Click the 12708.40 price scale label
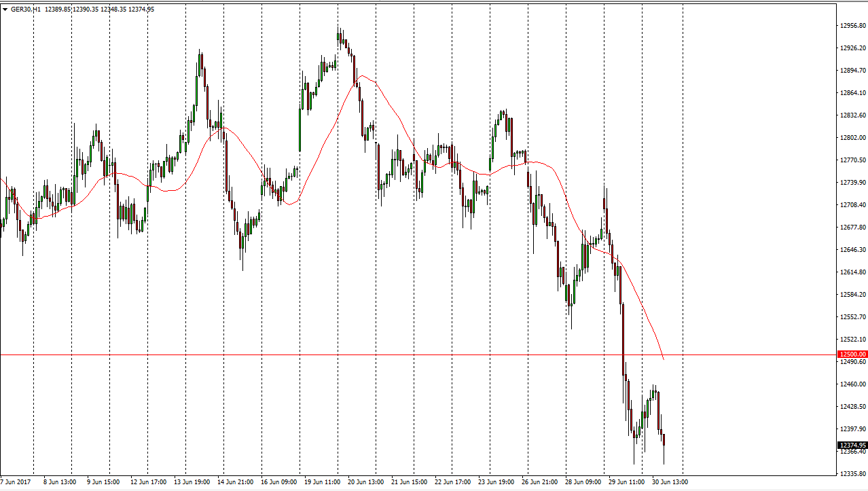 [x=852, y=205]
